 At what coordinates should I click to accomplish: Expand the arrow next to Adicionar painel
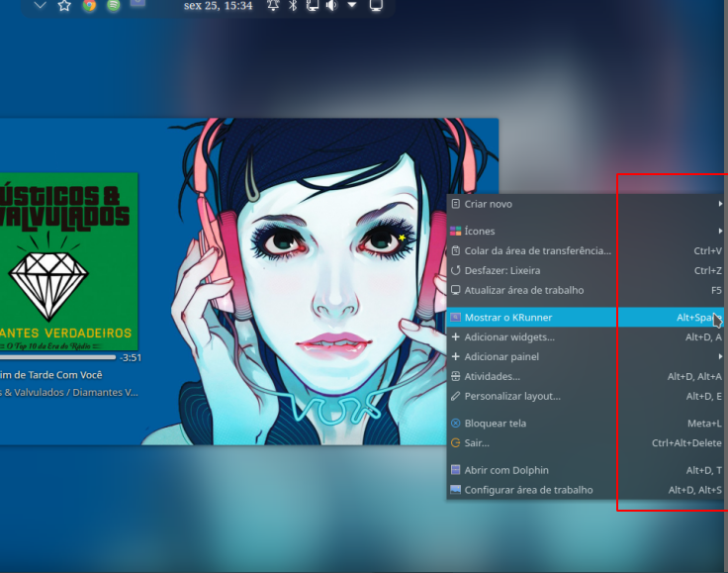click(720, 356)
